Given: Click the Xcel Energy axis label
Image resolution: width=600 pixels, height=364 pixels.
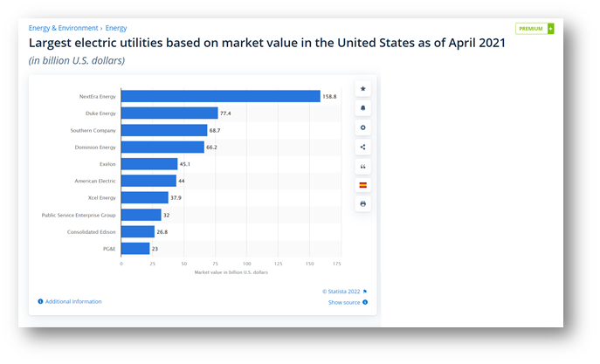Looking at the screenshot, I should coord(102,197).
